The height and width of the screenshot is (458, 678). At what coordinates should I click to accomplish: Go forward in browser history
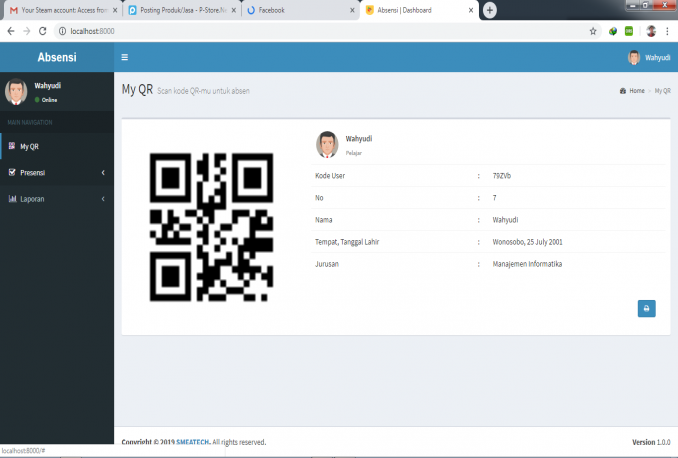pos(27,31)
